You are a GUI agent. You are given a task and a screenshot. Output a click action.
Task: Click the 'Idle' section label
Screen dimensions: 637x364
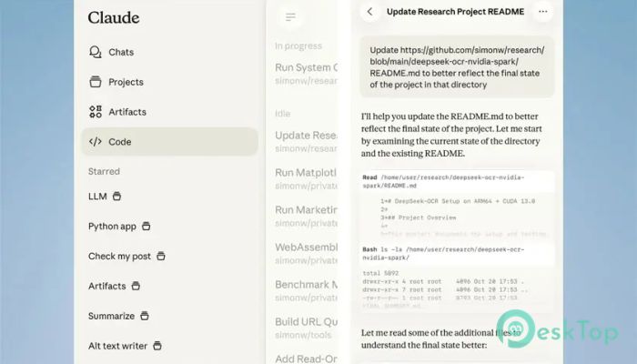(x=282, y=114)
